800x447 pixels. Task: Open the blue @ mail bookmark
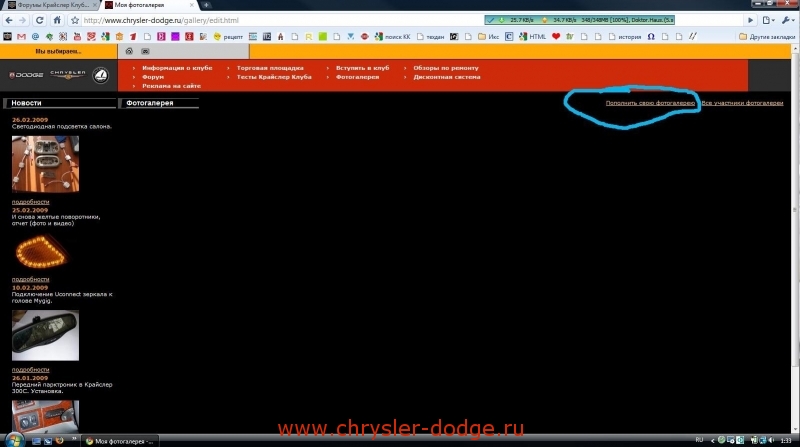[x=35, y=37]
